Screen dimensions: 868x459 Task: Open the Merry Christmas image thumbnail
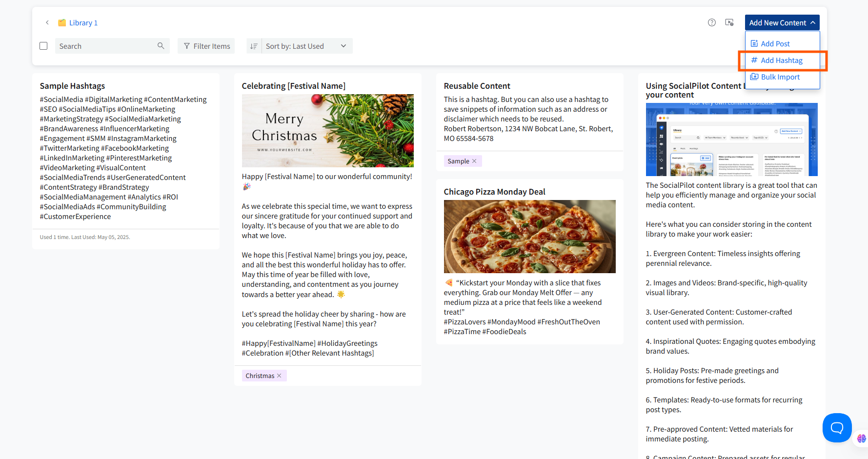(x=328, y=131)
